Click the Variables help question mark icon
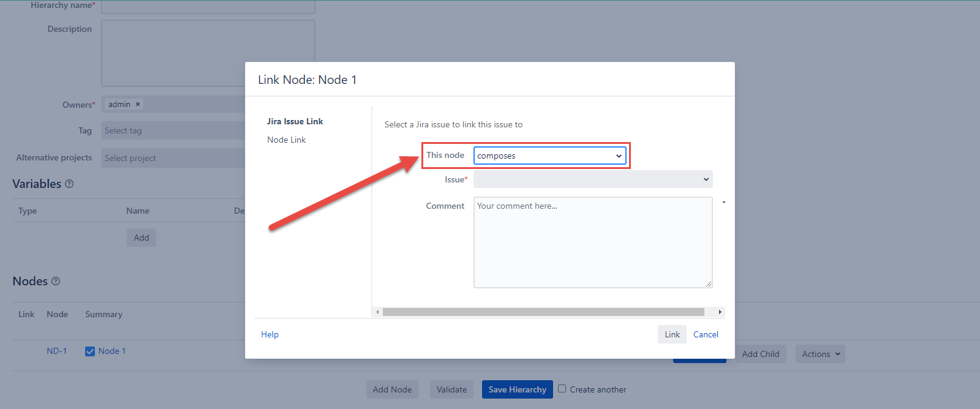 [x=69, y=184]
